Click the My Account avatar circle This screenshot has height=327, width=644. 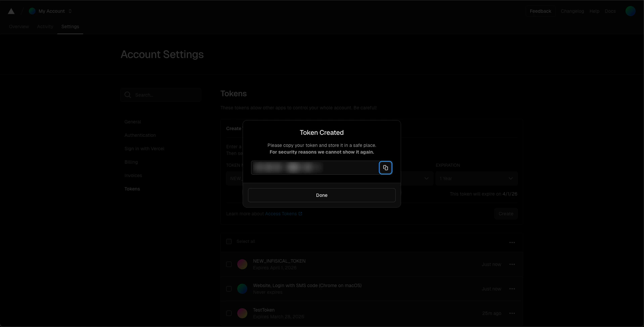[32, 11]
